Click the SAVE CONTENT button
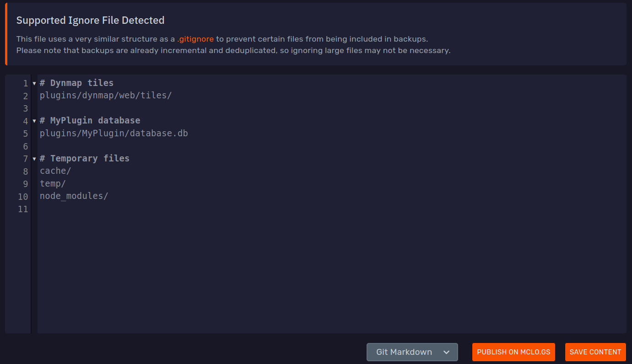Viewport: 632px width, 364px height. 595,352
